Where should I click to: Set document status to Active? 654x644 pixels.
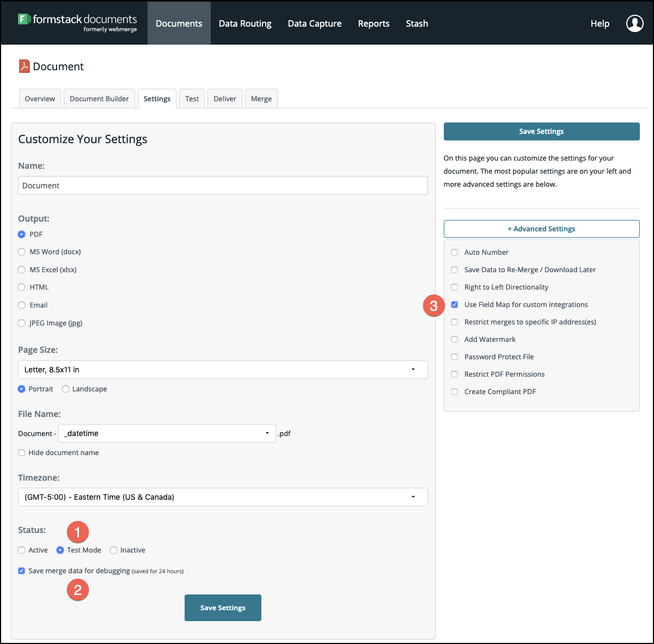(22, 550)
